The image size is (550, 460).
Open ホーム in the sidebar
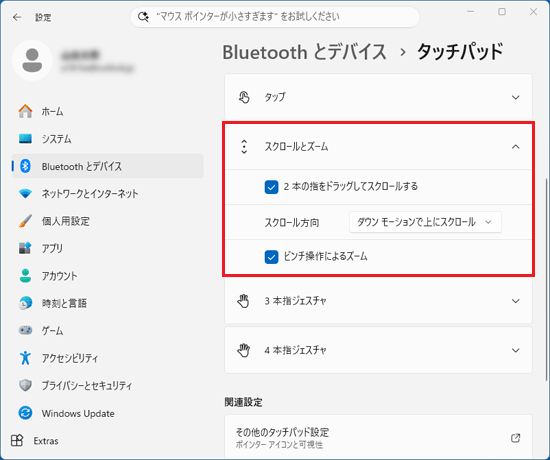pos(107,111)
